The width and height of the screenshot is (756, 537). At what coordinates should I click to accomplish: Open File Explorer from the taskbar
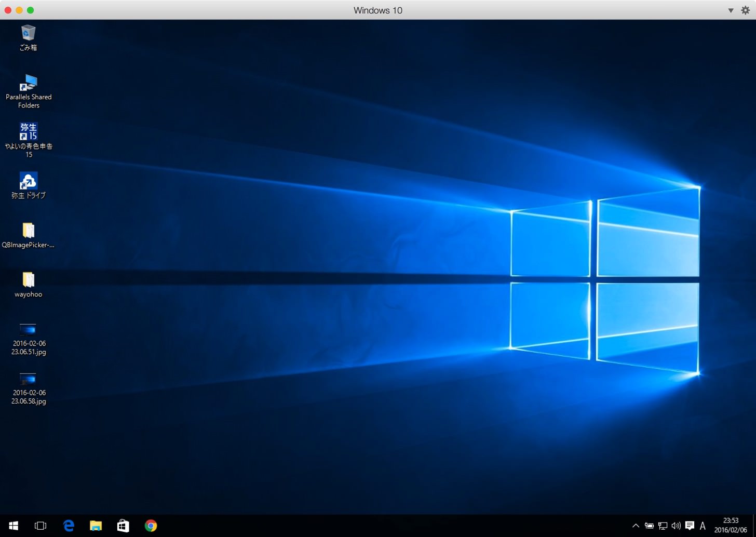96,526
